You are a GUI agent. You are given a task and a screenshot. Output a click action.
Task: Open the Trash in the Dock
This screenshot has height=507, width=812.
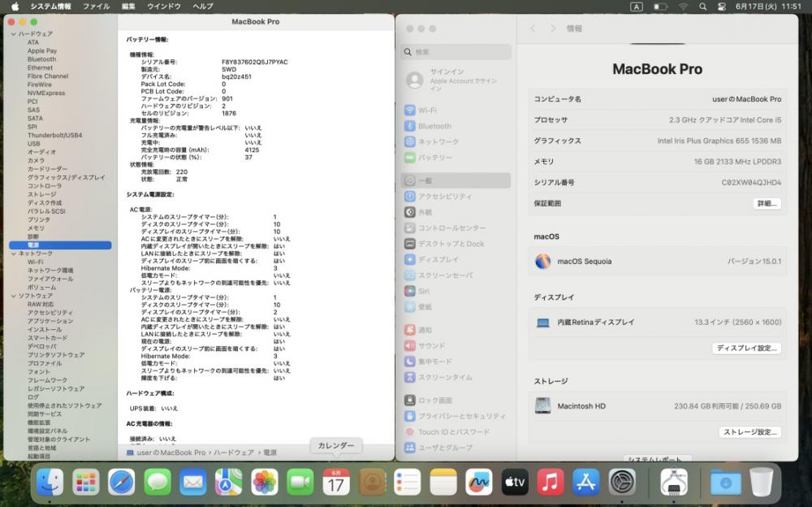(762, 482)
